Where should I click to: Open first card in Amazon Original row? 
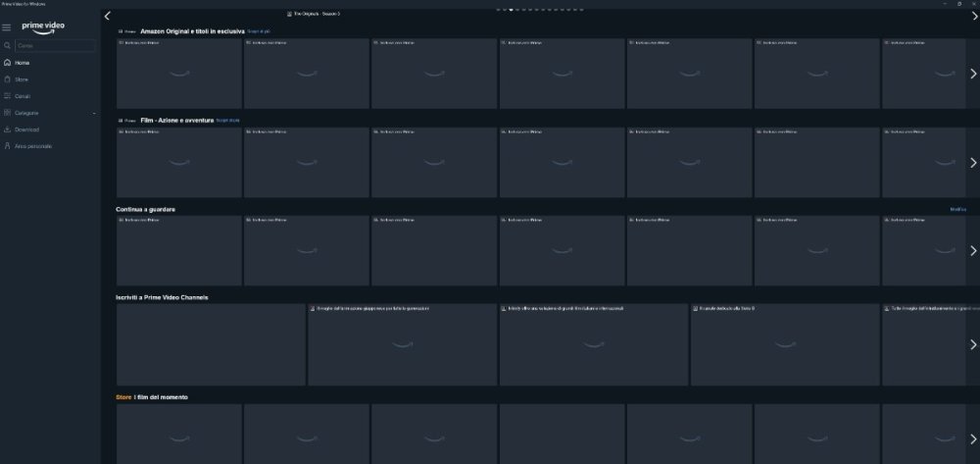click(179, 74)
